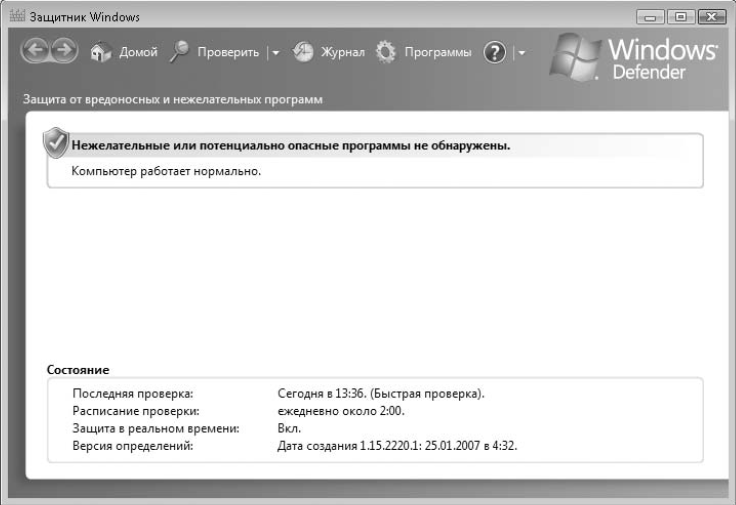Viewport: 736px width, 505px height.
Task: Click the Windows Defender logo
Action: pos(634,58)
